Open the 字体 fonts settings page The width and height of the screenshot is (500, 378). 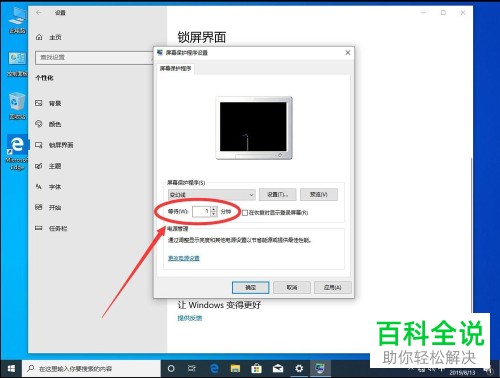click(x=48, y=187)
